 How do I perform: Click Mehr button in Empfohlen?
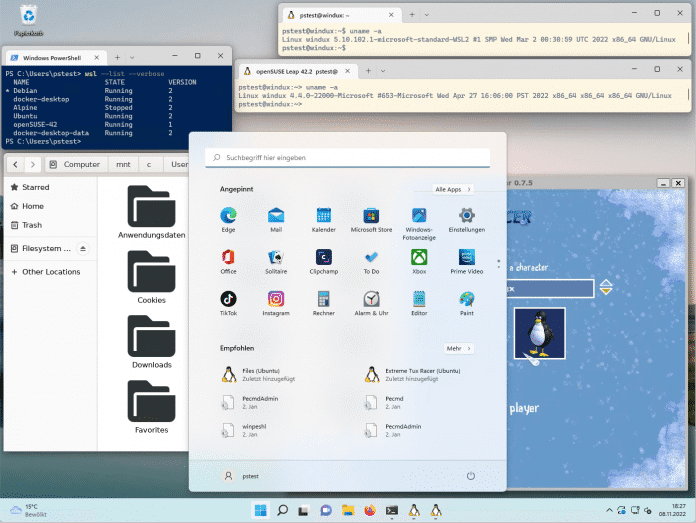[x=459, y=349]
